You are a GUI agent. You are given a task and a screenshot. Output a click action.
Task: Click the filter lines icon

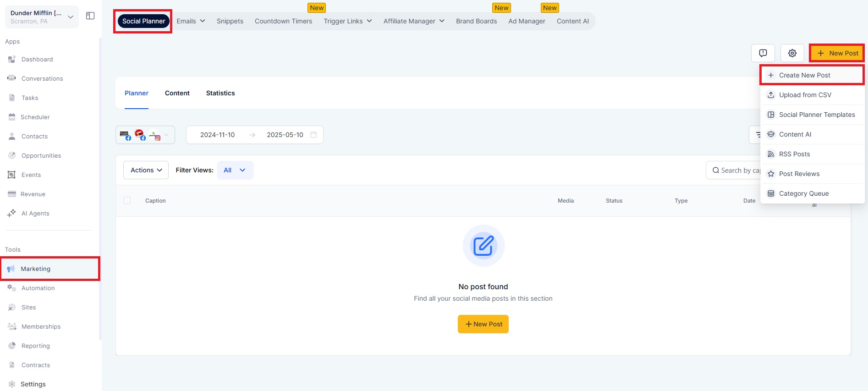coord(758,135)
